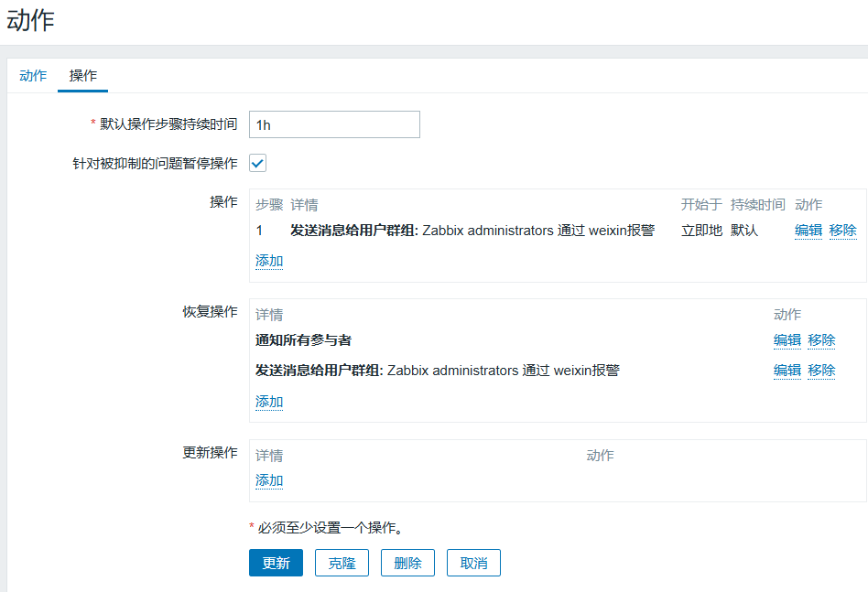Viewport: 868px width, 592px height.
Task: Edit the 通知所有参与者 recovery operation
Action: point(787,340)
